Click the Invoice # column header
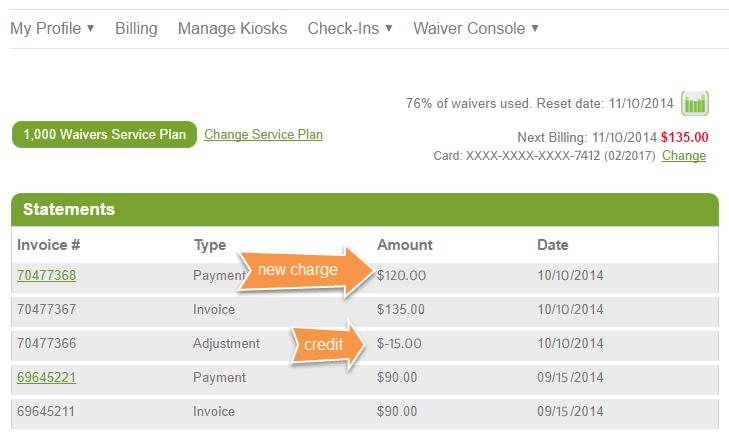The image size is (729, 439). coord(48,244)
